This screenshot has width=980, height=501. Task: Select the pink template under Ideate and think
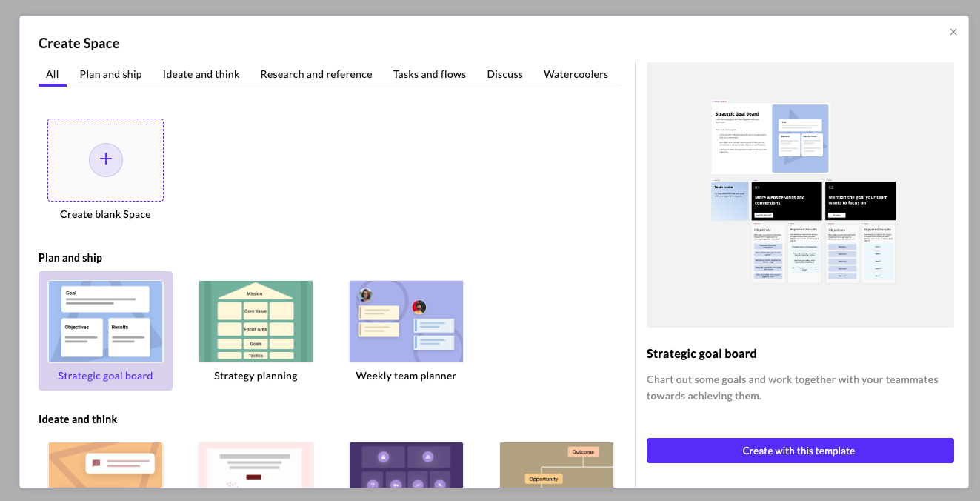point(256,465)
